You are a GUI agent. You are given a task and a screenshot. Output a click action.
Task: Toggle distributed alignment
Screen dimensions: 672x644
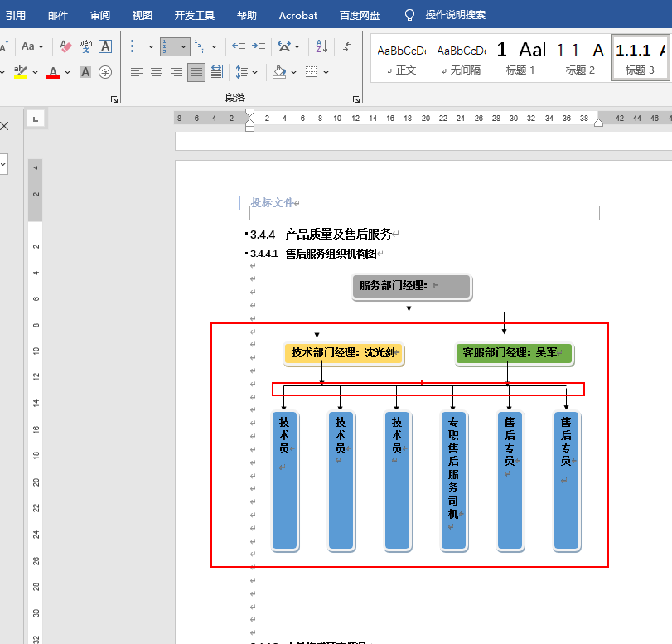(x=216, y=72)
